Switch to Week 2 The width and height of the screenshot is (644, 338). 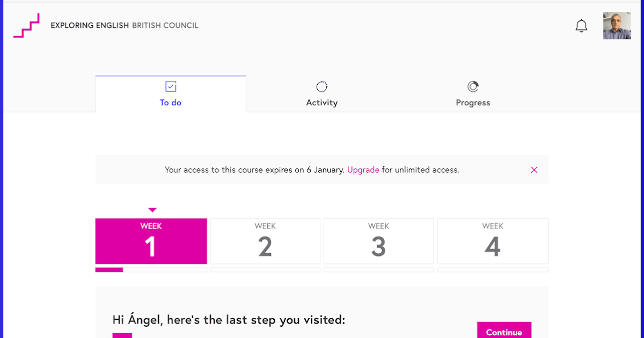(x=265, y=241)
